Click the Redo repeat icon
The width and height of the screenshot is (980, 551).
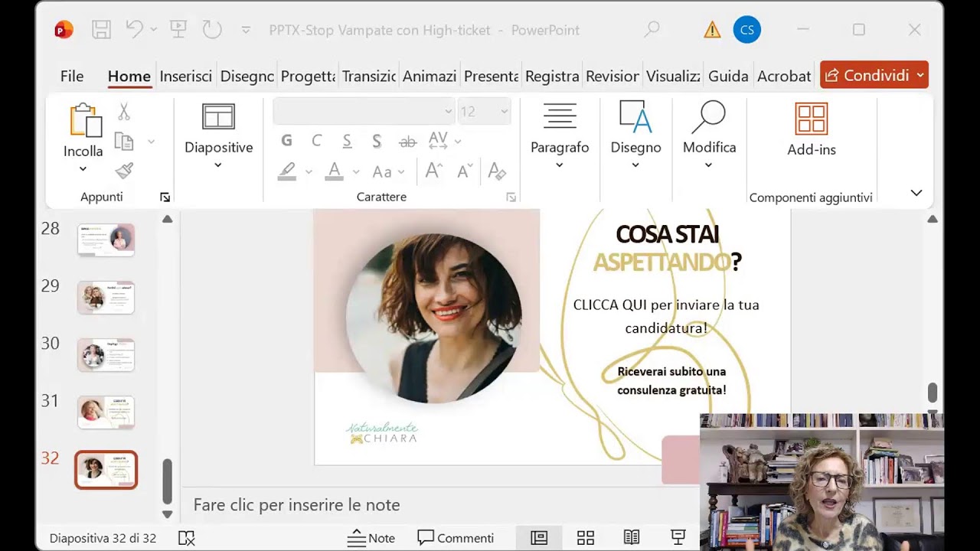pyautogui.click(x=212, y=30)
